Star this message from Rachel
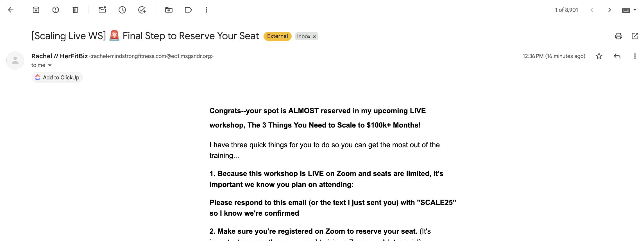This screenshot has height=241, width=644. 599,56
